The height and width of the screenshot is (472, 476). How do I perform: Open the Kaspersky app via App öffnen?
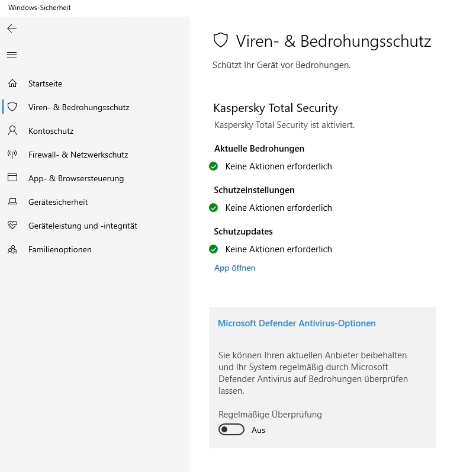(234, 268)
